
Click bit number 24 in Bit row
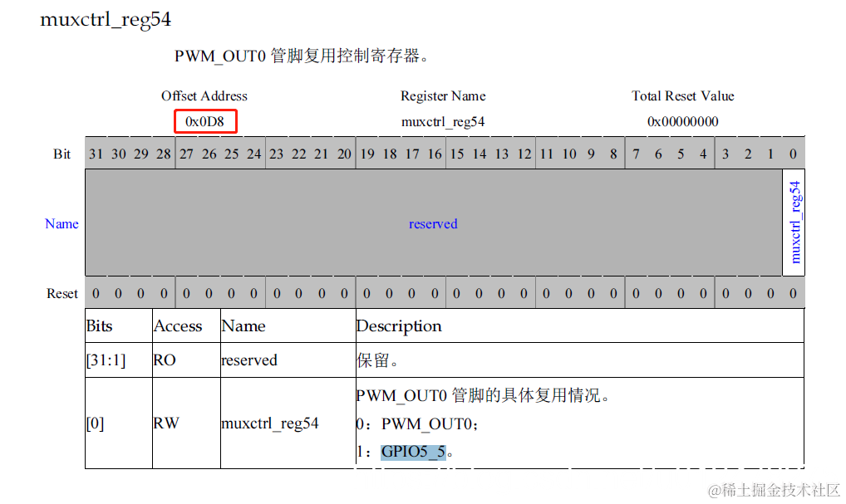point(253,154)
